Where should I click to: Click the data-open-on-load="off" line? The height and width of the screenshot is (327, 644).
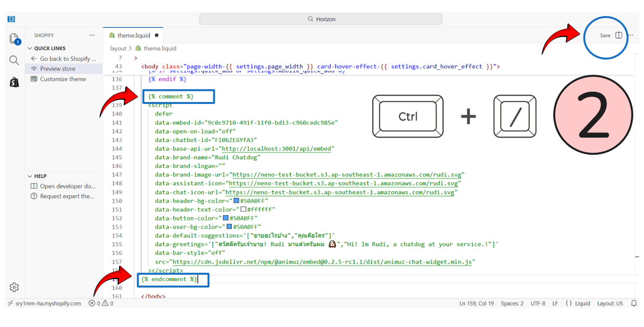[196, 131]
